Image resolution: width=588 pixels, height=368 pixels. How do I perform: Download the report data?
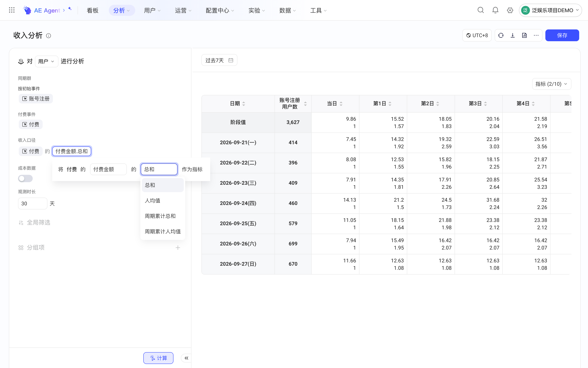513,36
